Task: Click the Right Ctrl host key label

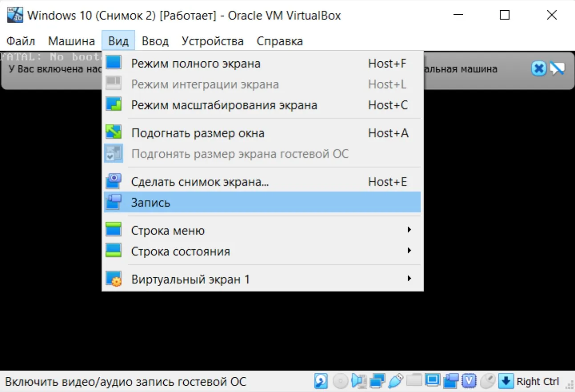Action: (x=538, y=382)
